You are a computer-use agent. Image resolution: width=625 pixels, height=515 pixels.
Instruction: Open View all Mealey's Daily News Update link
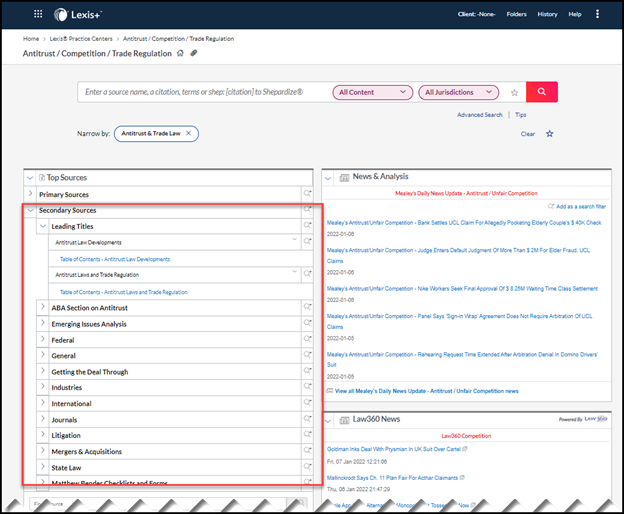point(426,391)
